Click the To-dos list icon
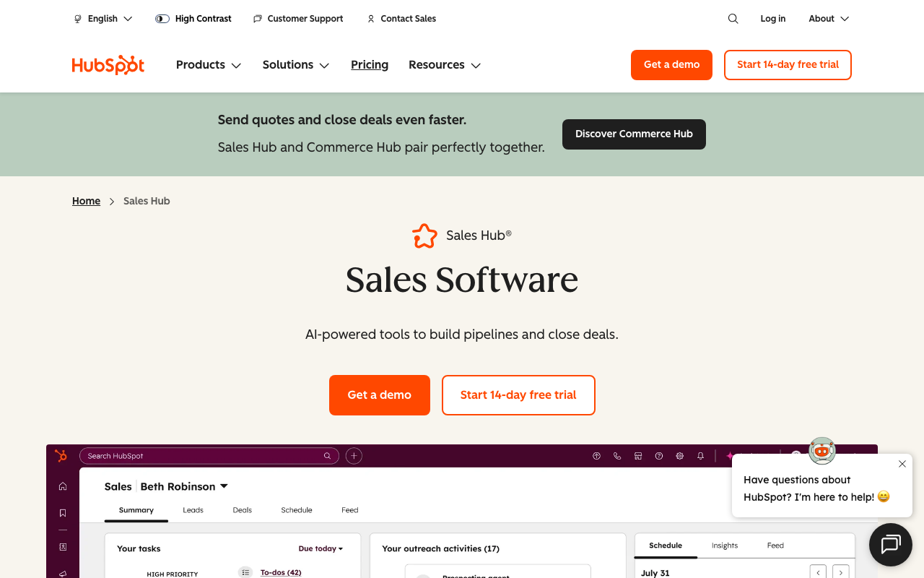Image resolution: width=924 pixels, height=578 pixels. pyautogui.click(x=245, y=572)
